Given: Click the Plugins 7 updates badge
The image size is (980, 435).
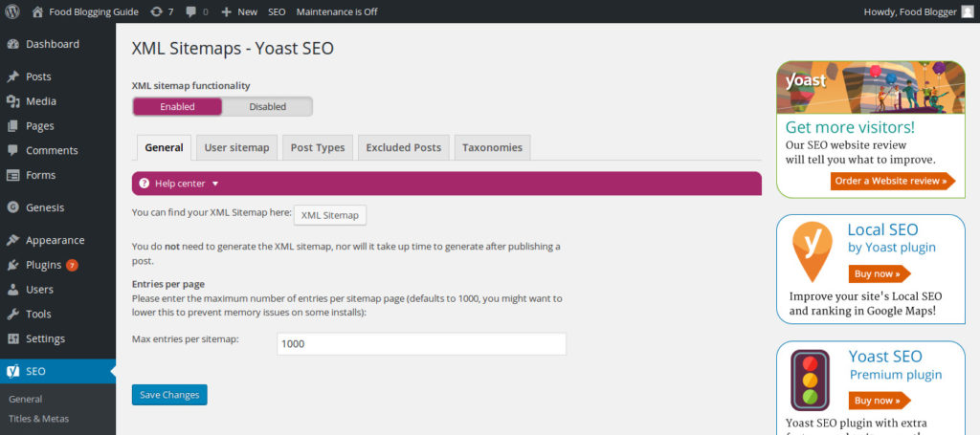Looking at the screenshot, I should (72, 265).
